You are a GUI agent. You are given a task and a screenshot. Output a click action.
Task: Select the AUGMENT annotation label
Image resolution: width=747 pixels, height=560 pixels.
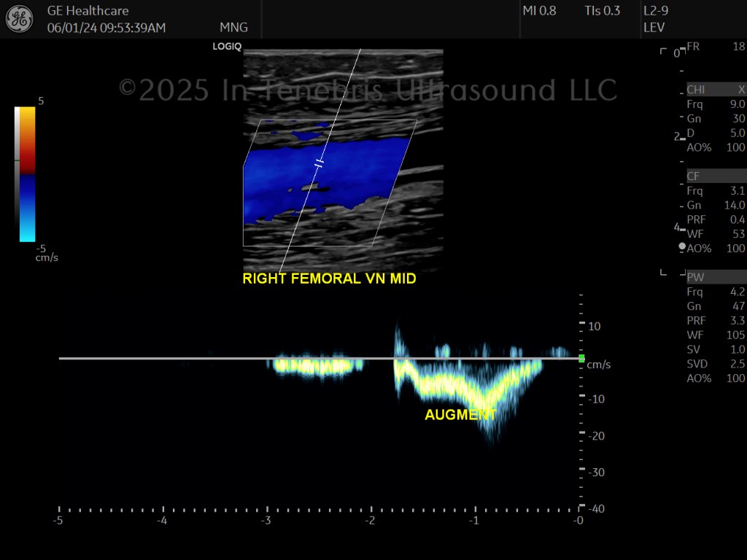(460, 415)
